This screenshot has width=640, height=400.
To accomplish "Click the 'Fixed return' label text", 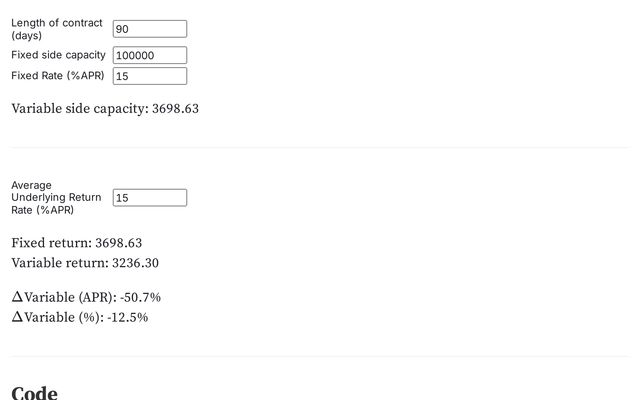I will [50, 243].
